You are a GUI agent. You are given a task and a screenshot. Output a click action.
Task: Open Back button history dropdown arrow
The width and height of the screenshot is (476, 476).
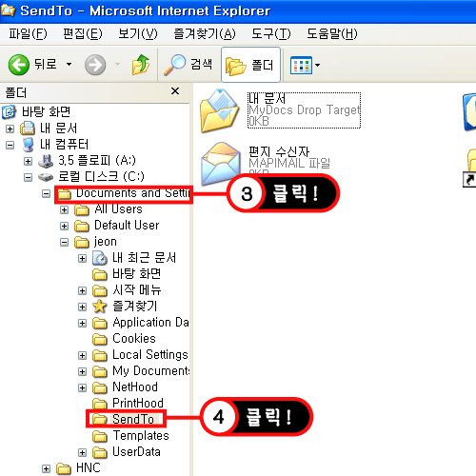tap(69, 65)
